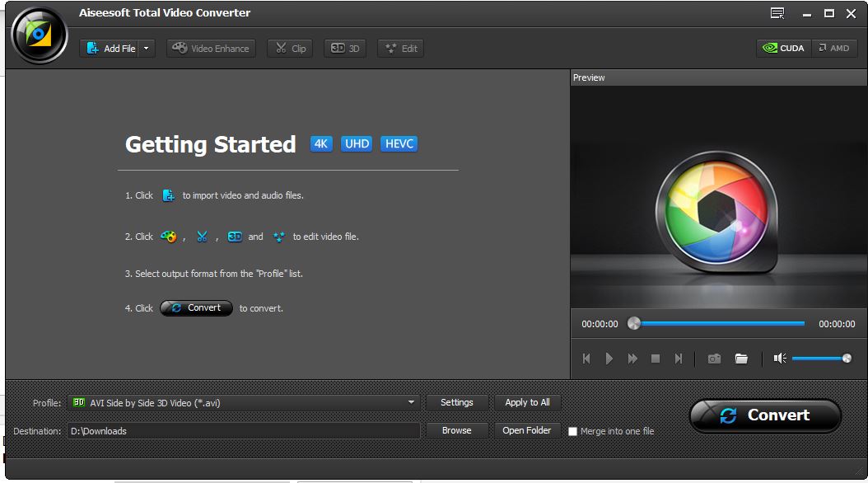Click the 4K badge

click(321, 144)
